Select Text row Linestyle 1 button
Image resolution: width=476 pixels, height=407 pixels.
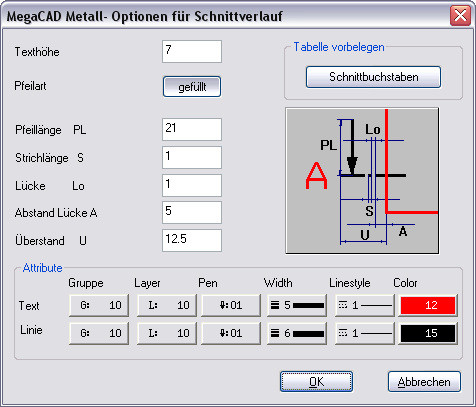[x=365, y=305]
